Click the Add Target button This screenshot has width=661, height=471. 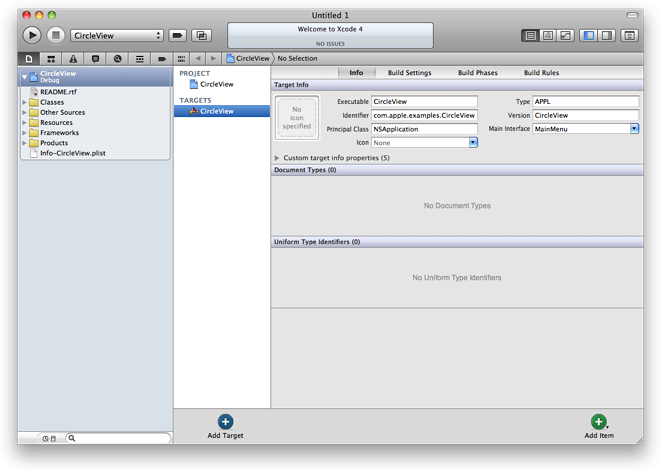[x=225, y=426]
